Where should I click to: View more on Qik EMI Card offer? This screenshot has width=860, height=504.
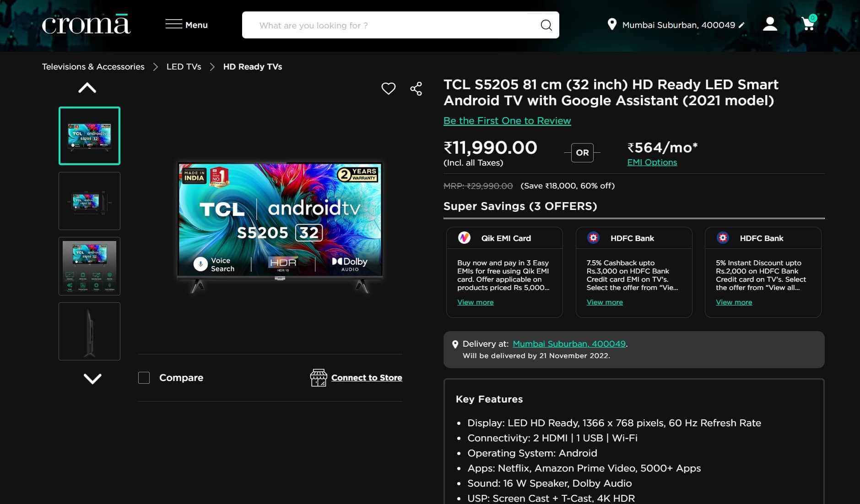tap(476, 302)
